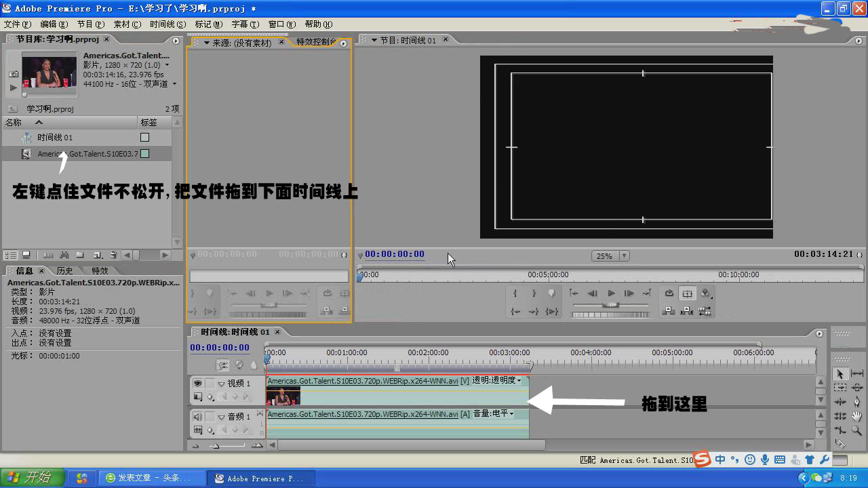The image size is (868, 488).
Task: Collapse 视频 1 track triangle
Action: (221, 384)
